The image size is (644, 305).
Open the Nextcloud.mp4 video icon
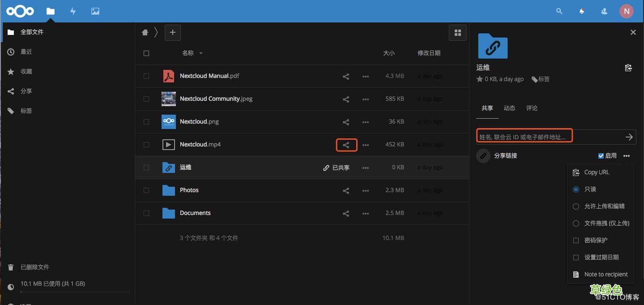coord(168,145)
